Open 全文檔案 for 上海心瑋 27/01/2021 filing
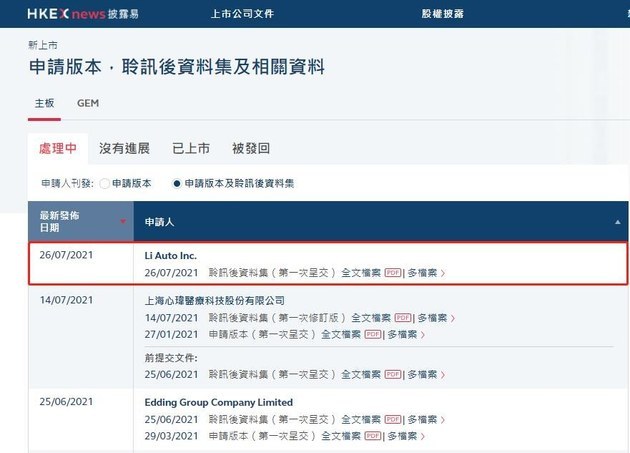The image size is (630, 453). click(341, 334)
